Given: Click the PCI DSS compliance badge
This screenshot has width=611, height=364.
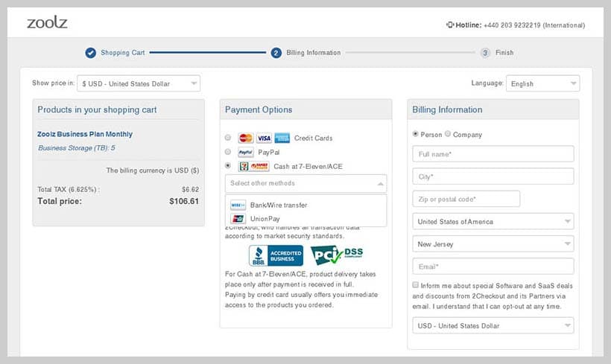Looking at the screenshot, I should pos(337,255).
